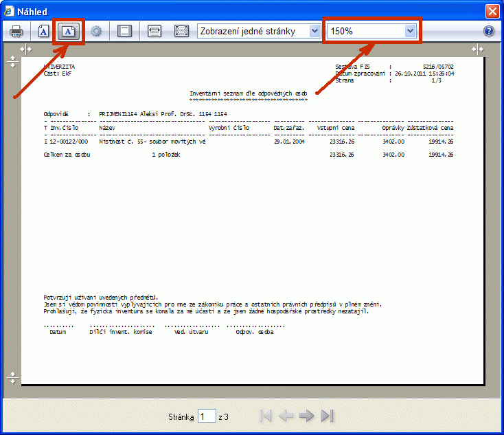This screenshot has width=504, height=435.
Task: Click the report number '5216/05702'
Action: click(438, 67)
